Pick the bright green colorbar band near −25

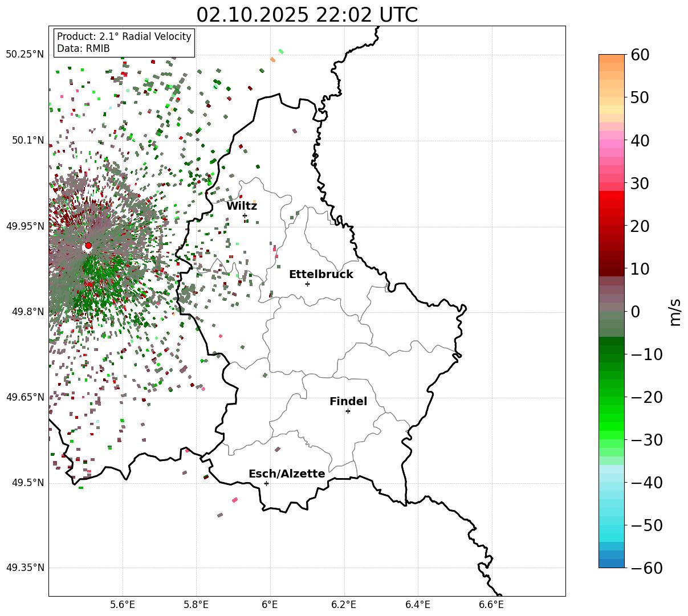click(612, 418)
